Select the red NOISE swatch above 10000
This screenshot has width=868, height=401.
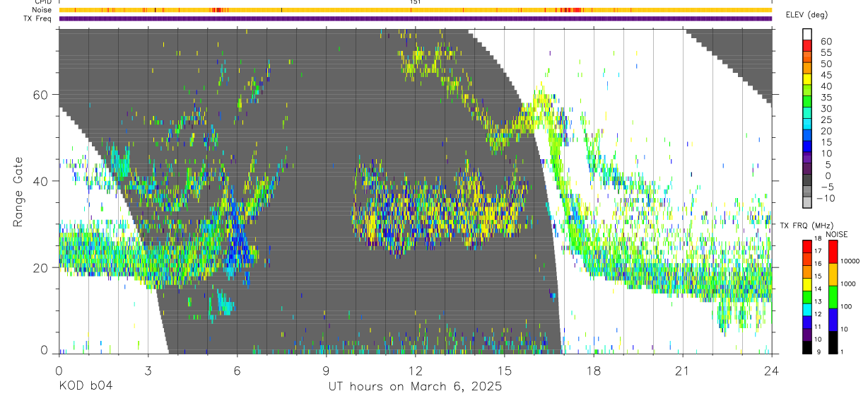tap(833, 251)
